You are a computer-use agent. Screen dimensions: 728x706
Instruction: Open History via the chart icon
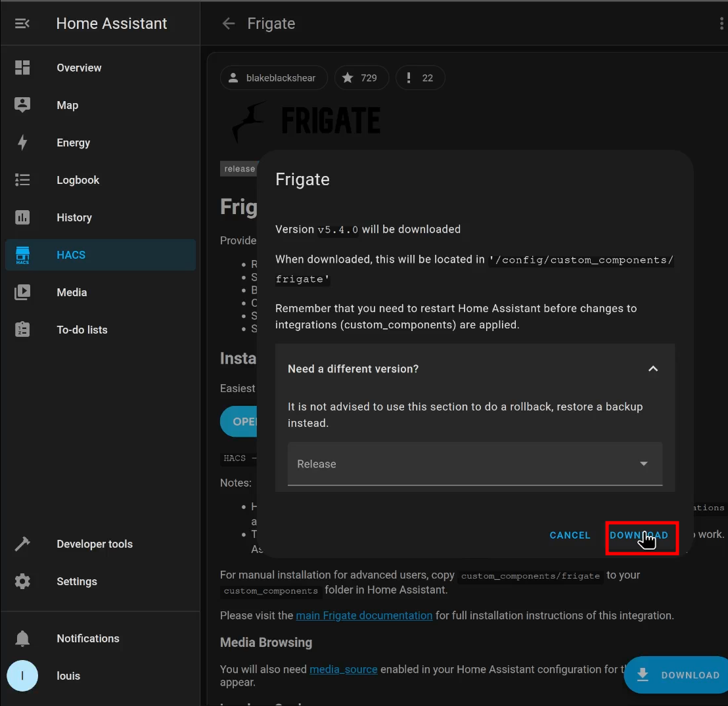point(22,217)
